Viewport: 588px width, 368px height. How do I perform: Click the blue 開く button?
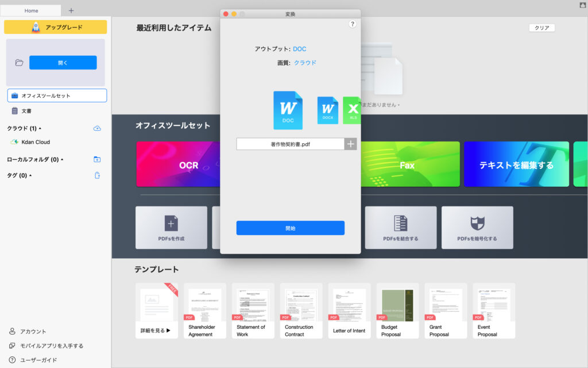coord(63,63)
